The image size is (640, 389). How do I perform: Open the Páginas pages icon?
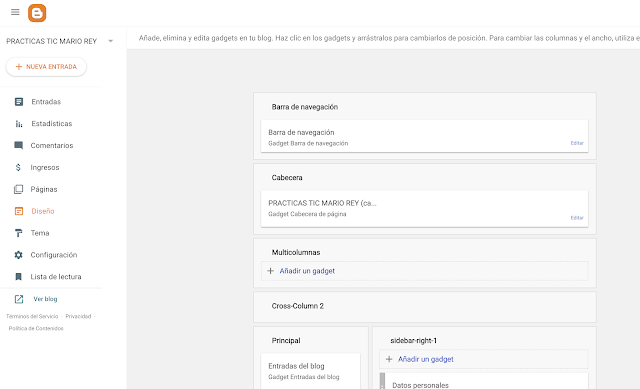click(19, 189)
